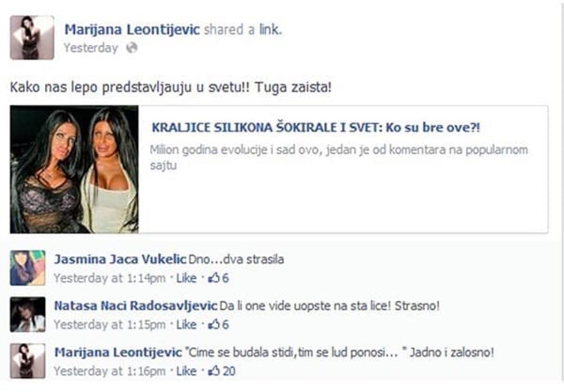Open Natasa Naci Radosavljevic's avatar

pyautogui.click(x=28, y=315)
